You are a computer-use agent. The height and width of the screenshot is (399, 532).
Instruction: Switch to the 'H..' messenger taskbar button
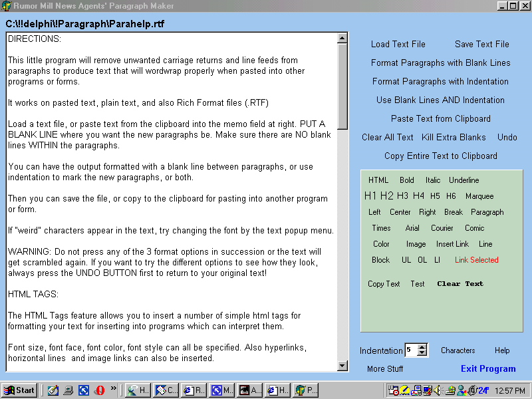tap(138, 390)
